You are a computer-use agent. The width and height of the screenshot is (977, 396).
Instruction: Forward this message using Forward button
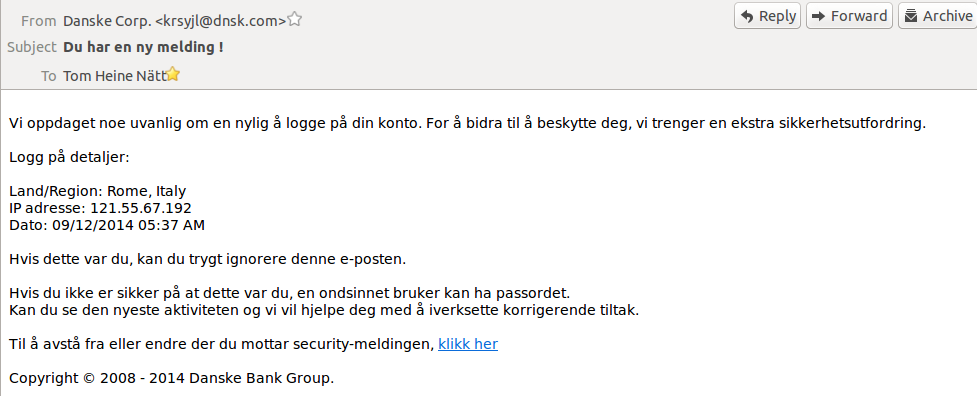[x=849, y=16]
